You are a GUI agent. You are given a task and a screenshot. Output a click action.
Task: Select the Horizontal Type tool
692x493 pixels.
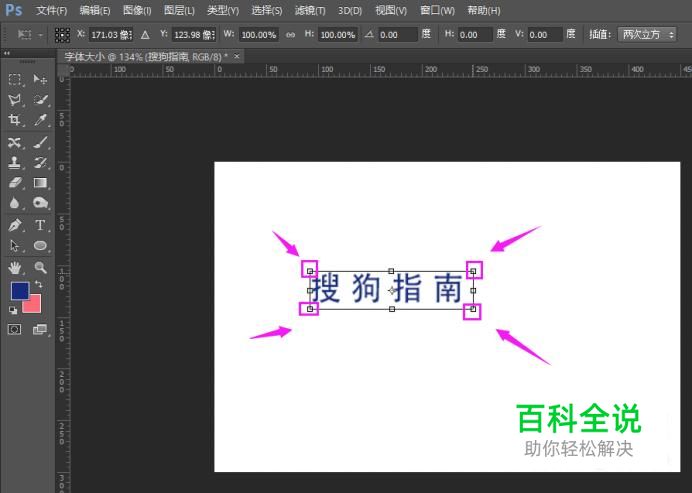pyautogui.click(x=40, y=225)
